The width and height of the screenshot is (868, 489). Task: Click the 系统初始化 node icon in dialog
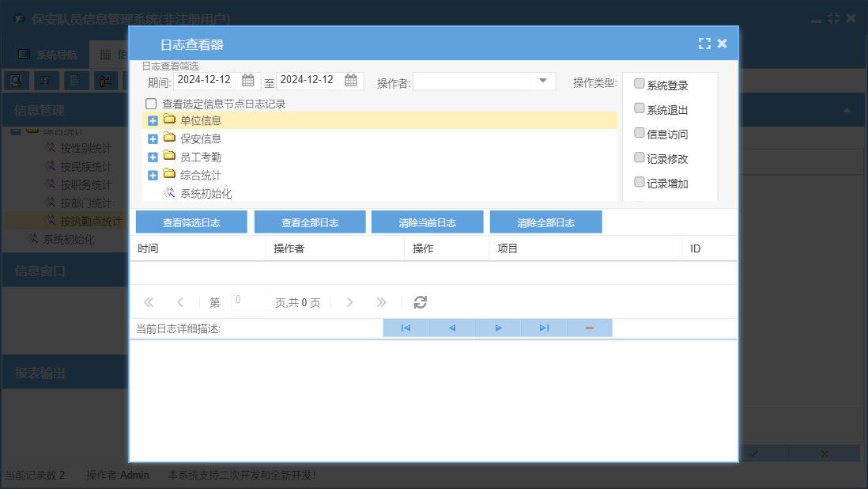(x=169, y=193)
